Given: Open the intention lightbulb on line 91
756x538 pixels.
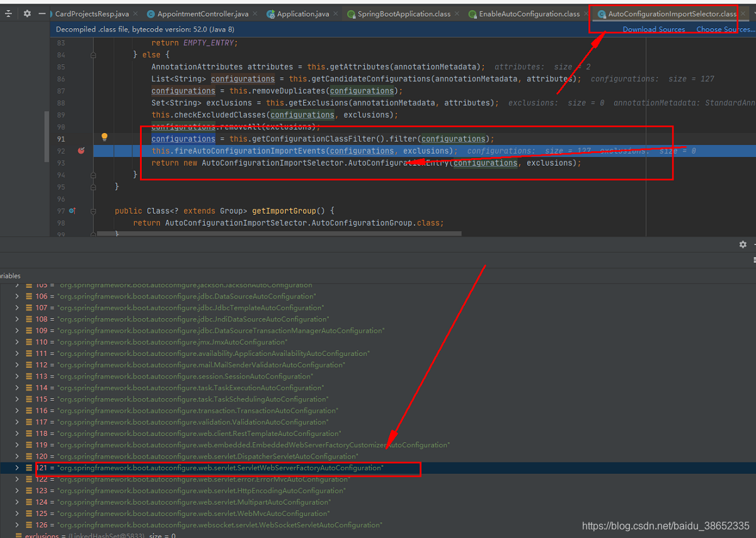Looking at the screenshot, I should pos(104,136).
